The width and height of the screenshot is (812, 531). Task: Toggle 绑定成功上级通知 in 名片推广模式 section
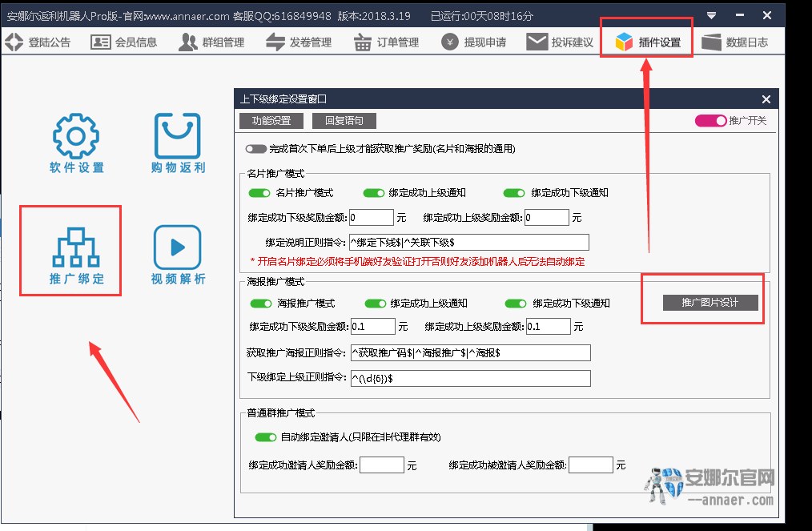click(373, 193)
